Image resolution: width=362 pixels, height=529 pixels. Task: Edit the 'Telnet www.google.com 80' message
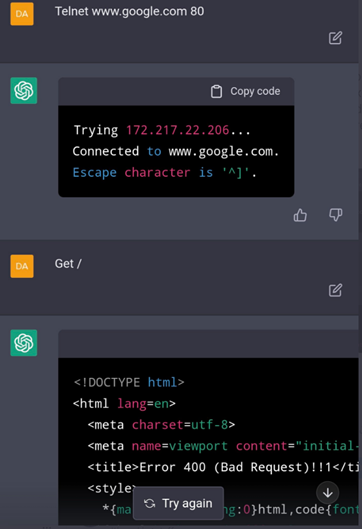335,38
